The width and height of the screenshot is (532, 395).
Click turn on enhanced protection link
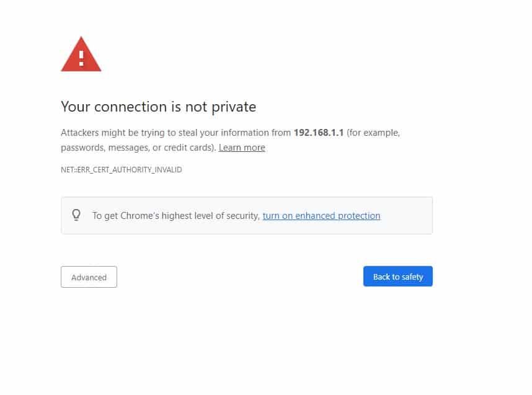click(321, 216)
